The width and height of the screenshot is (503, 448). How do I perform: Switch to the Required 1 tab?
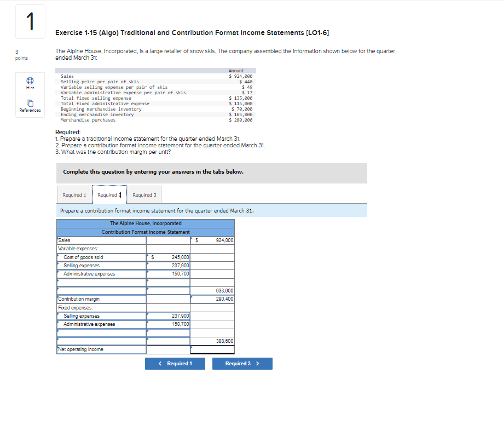[x=74, y=194]
